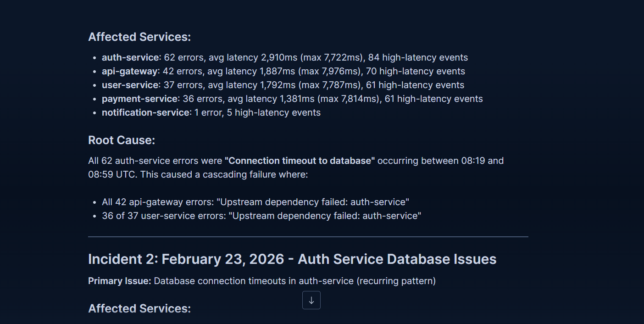Click the bold api-gateway list label
Viewport: 644px width, 324px height.
[x=130, y=71]
